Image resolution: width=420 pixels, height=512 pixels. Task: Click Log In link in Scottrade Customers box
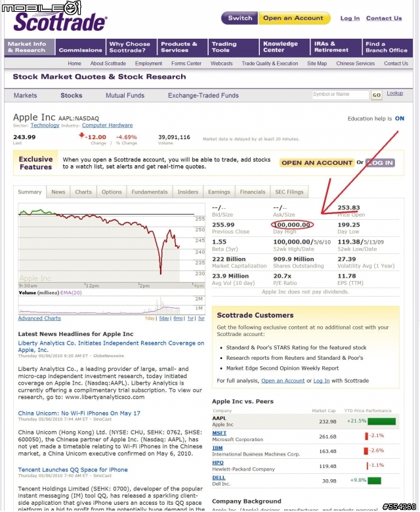tap(322, 381)
